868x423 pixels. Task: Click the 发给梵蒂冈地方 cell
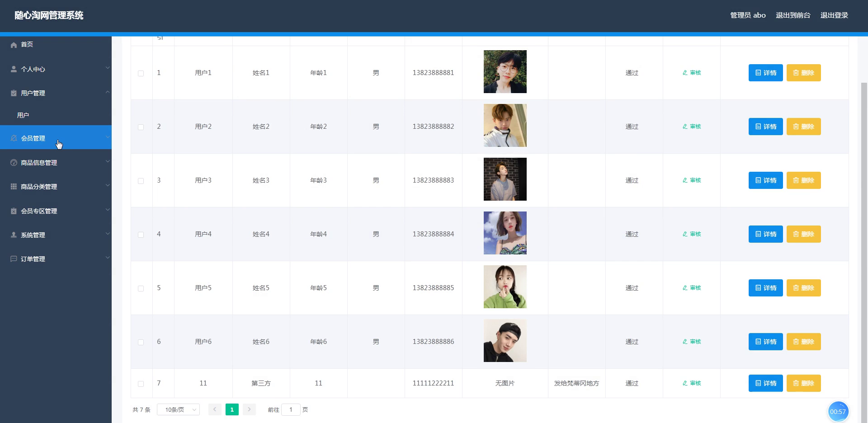coord(576,383)
